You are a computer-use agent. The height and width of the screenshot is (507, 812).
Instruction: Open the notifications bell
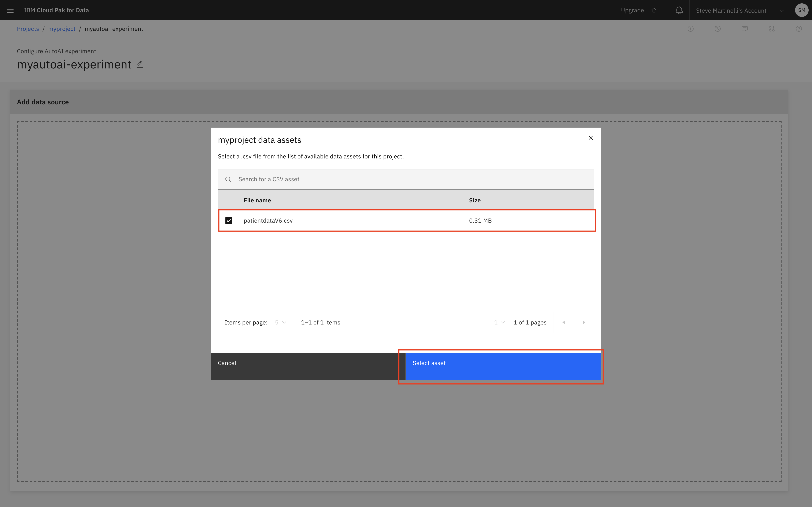tap(679, 10)
